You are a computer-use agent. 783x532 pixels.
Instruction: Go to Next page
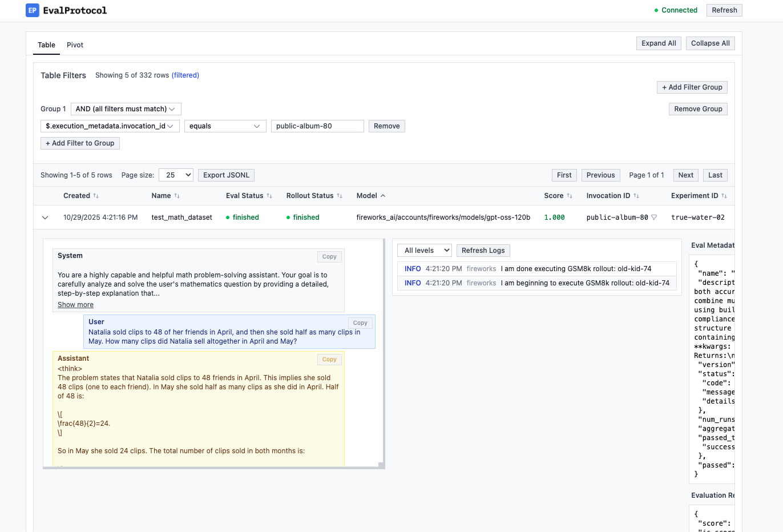pos(686,175)
